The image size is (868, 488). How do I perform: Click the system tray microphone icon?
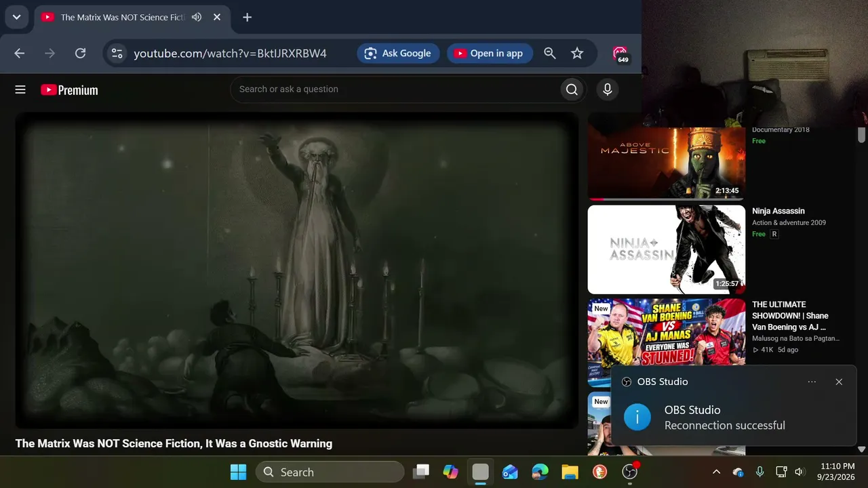point(760,472)
